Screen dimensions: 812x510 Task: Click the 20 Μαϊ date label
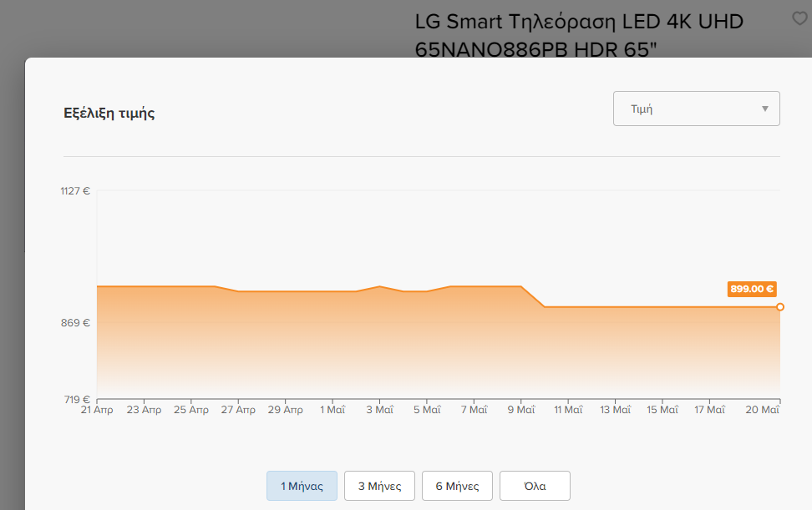point(762,410)
